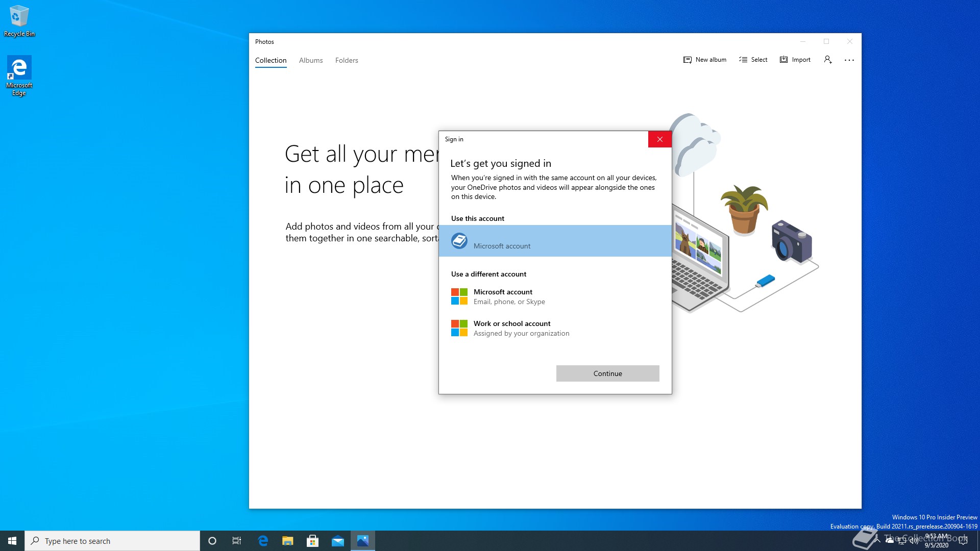Click the current account avatar icon
The image size is (980, 551).
tap(459, 241)
